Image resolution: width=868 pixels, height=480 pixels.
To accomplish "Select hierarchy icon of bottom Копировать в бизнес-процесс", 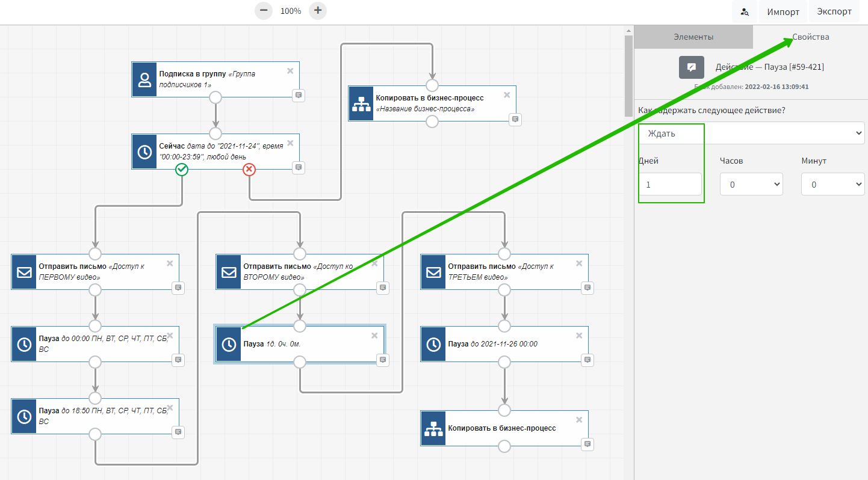I will point(433,428).
